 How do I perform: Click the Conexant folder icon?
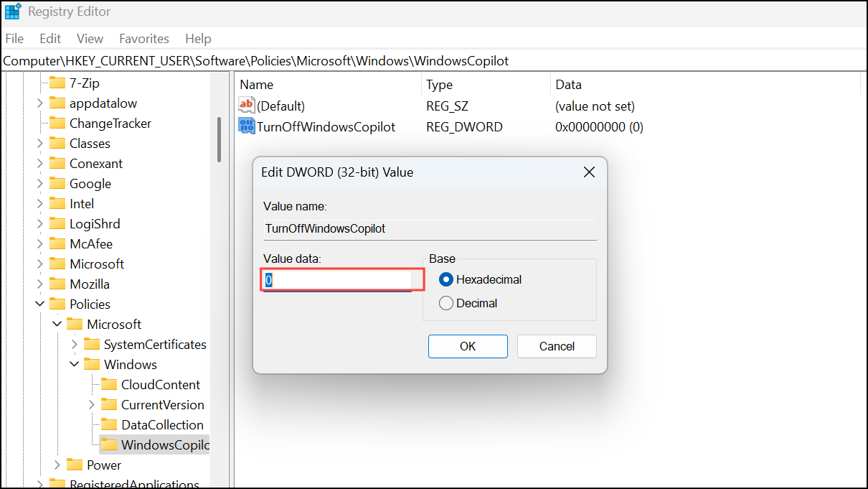click(x=57, y=163)
